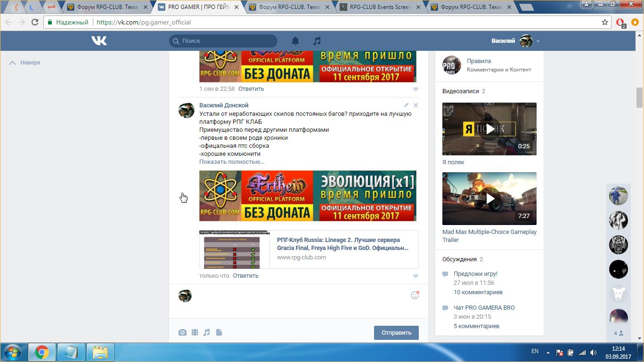Open the Правила link in sidebar
This screenshot has height=362, width=644.
(479, 61)
